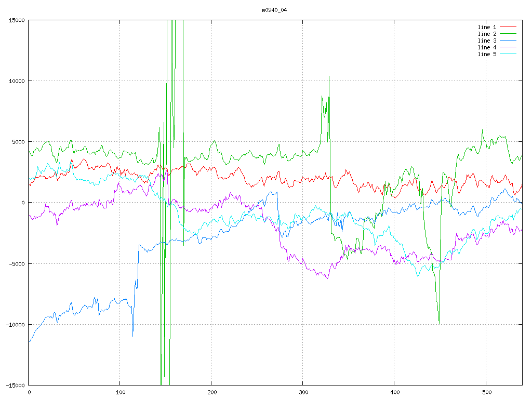The image size is (532, 399).
Task: Click the y-axis label -5000
Action: [x=17, y=263]
